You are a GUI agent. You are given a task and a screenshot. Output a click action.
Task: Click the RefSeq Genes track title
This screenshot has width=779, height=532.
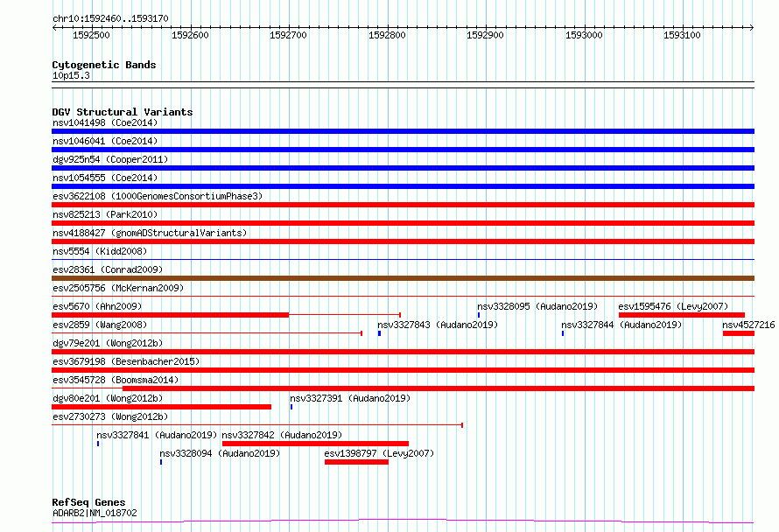point(88,503)
